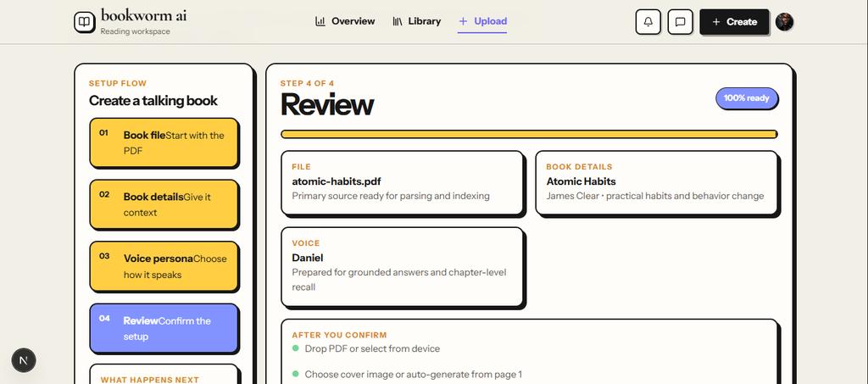Click the bookworm ai book logo icon
The image size is (868, 384).
pos(84,22)
